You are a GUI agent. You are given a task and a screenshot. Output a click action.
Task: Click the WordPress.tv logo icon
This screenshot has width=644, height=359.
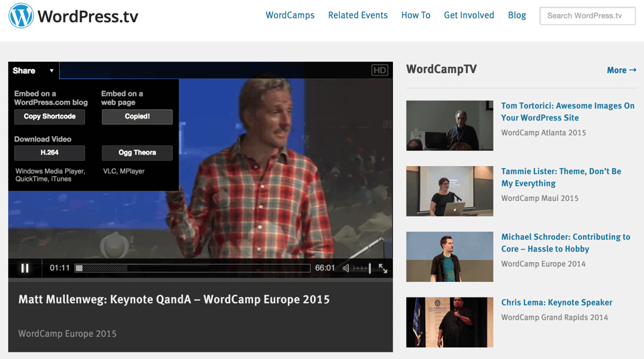pos(21,16)
